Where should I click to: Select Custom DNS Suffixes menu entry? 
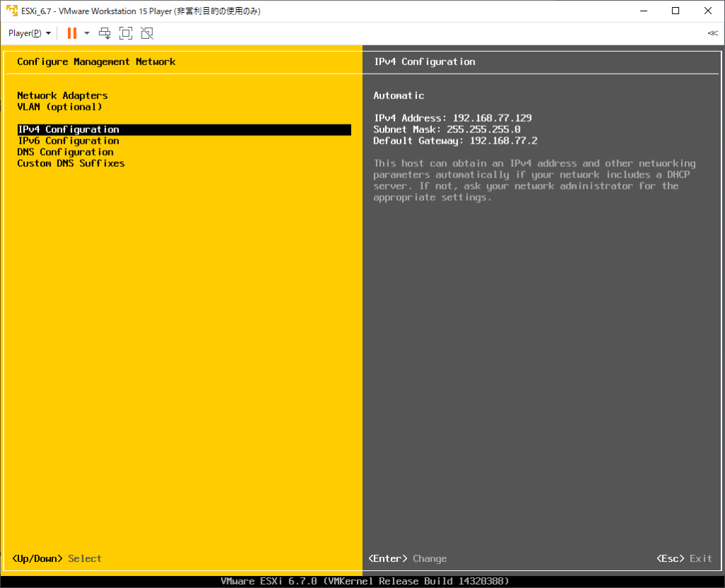point(71,163)
